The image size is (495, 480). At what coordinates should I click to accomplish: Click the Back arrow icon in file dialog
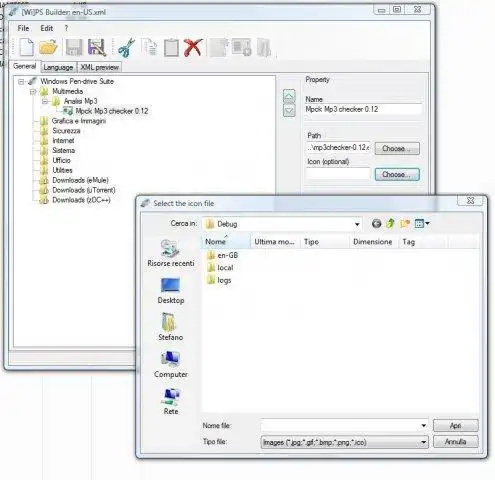coord(376,223)
